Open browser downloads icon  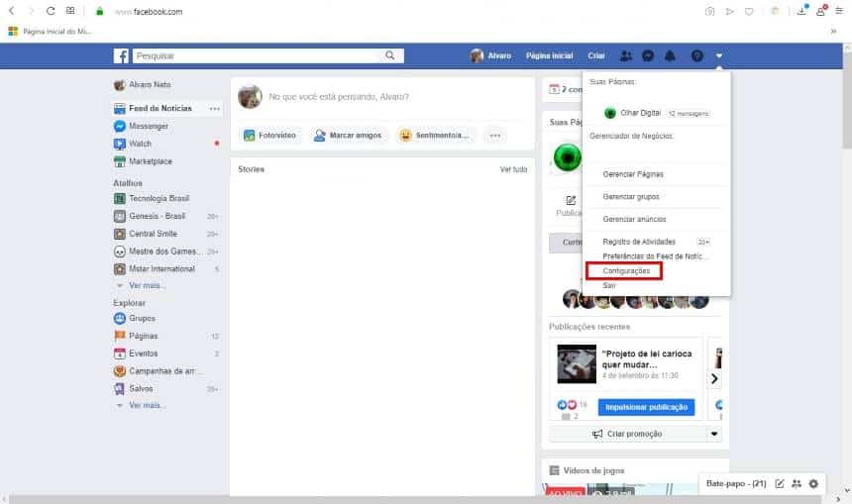click(x=802, y=10)
